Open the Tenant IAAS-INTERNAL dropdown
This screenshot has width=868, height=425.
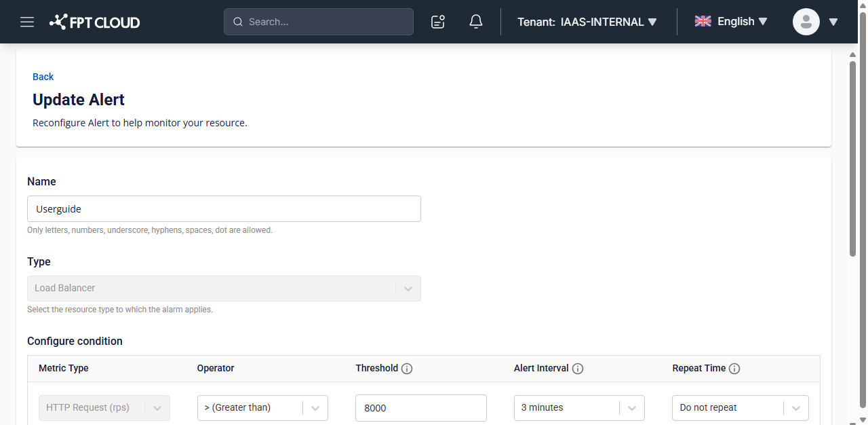[587, 22]
